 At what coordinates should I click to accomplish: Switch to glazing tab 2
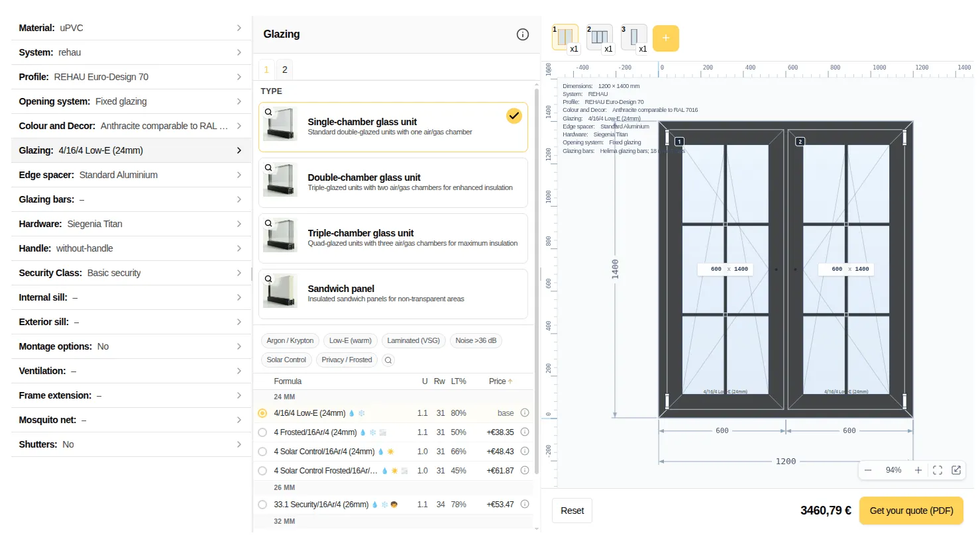(285, 70)
